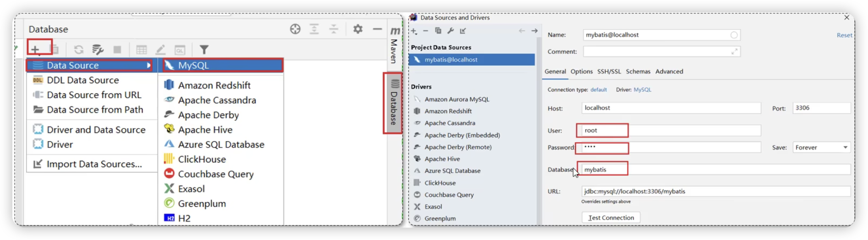Image resolution: width=868 pixels, height=240 pixels.
Task: Click expand all icon in Database header
Action: (314, 29)
